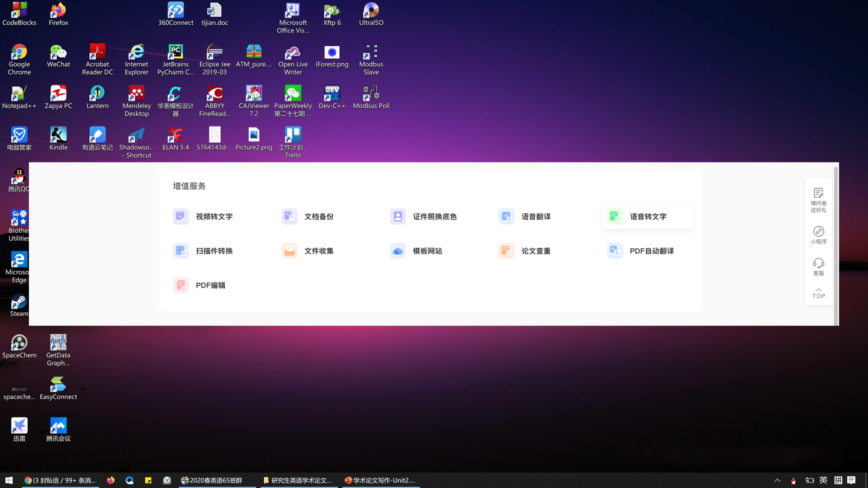
Task: Select 腾讯会议 desktop icon
Action: pyautogui.click(x=58, y=430)
